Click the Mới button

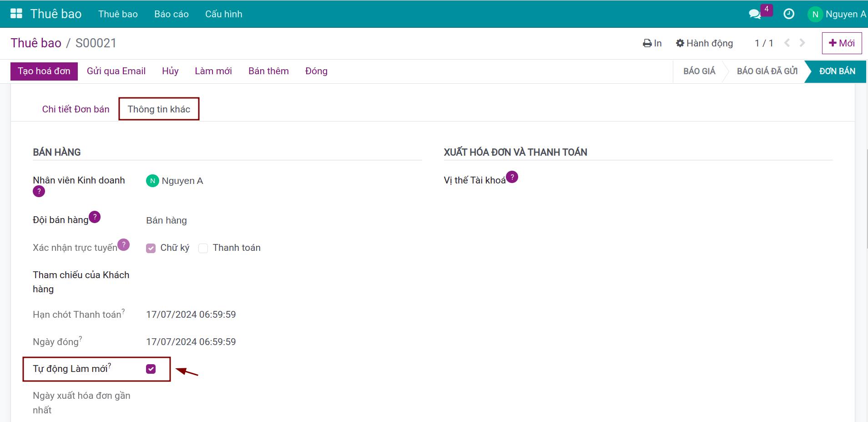[842, 43]
